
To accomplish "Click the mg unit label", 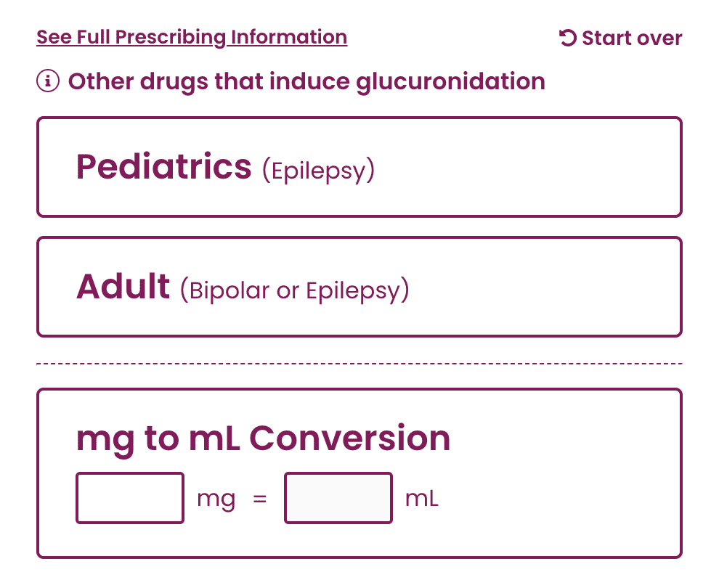I will 216,499.
